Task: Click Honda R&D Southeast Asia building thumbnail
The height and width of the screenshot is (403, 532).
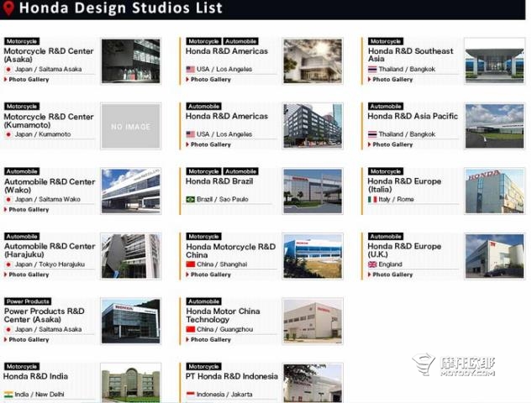Action: point(495,61)
